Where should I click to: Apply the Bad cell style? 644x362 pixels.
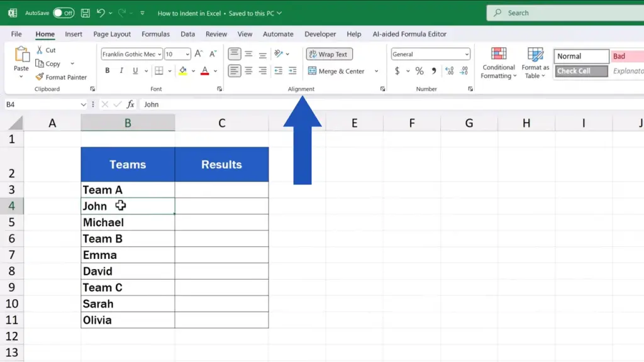626,56
